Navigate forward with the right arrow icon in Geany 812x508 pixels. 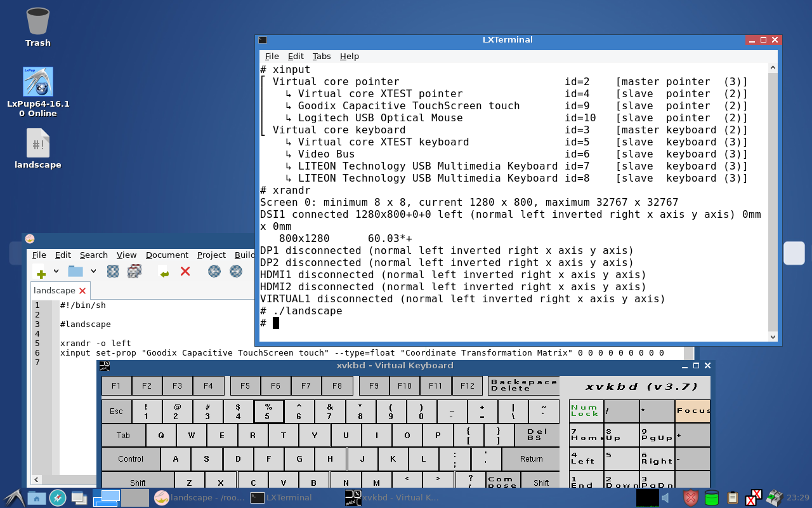pyautogui.click(x=236, y=271)
